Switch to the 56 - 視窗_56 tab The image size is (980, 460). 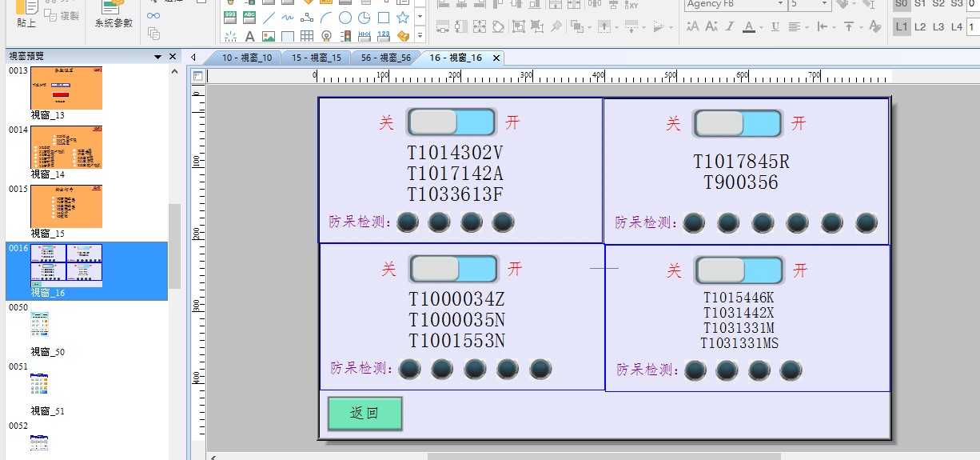pyautogui.click(x=385, y=58)
